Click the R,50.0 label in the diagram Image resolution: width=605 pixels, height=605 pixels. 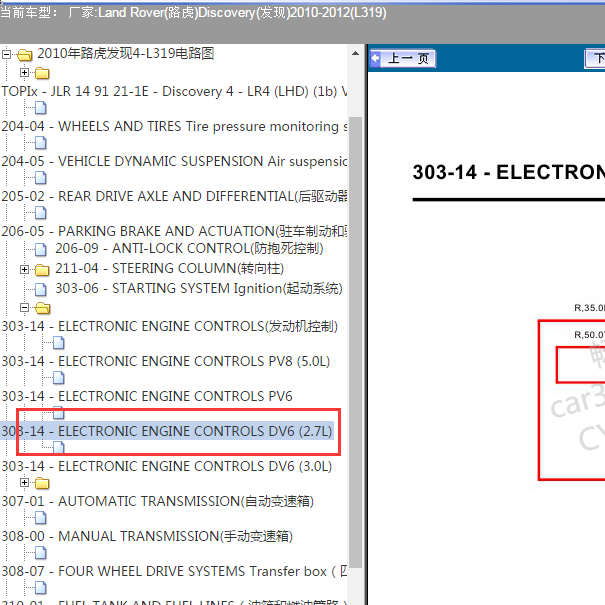(589, 335)
